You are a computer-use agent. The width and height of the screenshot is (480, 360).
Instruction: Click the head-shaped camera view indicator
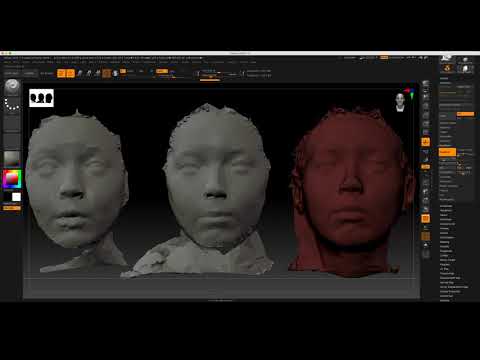point(400,102)
